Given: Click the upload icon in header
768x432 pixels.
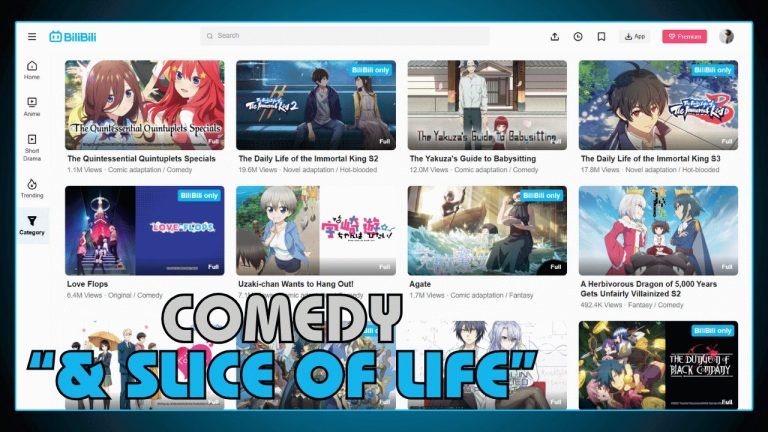Looking at the screenshot, I should 555,37.
